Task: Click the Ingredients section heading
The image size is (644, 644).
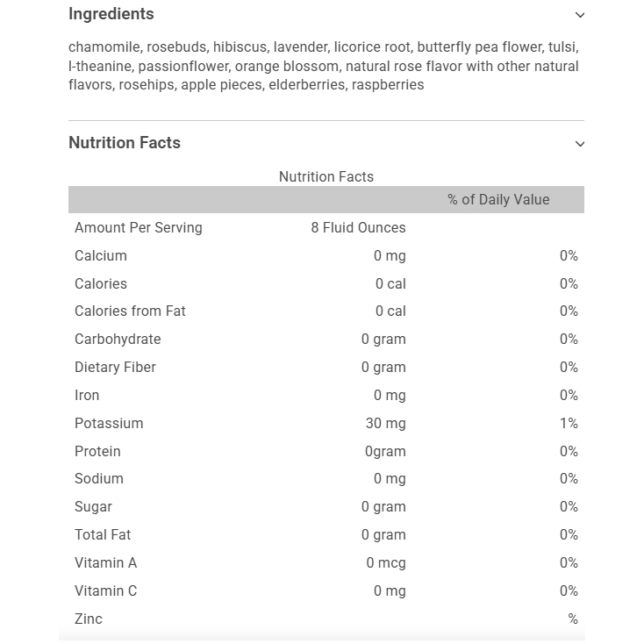Action: tap(111, 14)
